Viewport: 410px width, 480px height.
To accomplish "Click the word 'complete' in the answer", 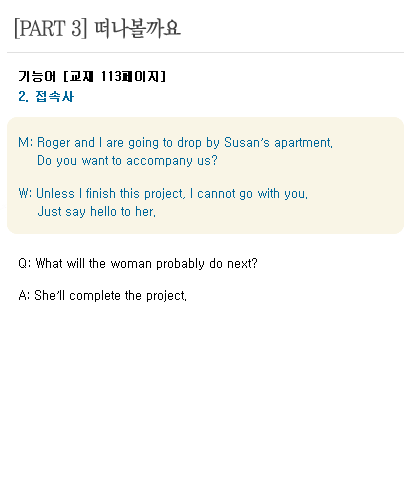I will tap(95, 296).
